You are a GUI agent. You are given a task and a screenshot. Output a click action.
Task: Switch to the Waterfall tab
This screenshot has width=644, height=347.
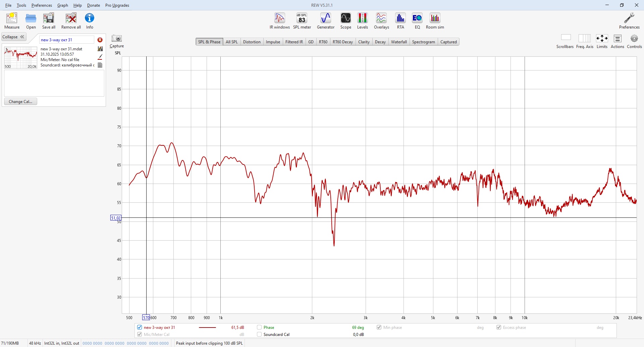[x=399, y=42]
